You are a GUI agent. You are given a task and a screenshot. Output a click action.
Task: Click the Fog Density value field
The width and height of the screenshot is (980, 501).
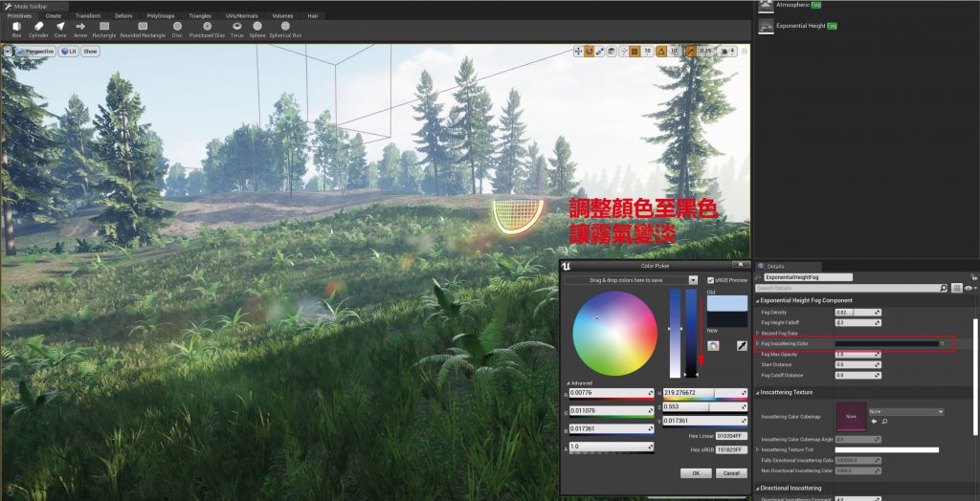(858, 312)
